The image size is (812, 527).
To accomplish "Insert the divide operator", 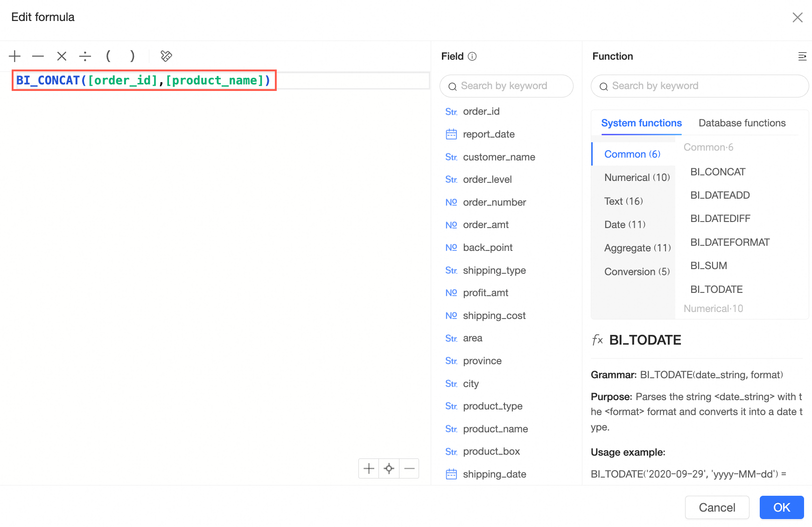I will [85, 56].
